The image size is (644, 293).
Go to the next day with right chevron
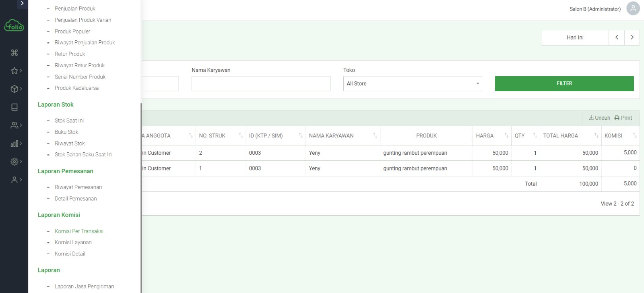point(632,37)
